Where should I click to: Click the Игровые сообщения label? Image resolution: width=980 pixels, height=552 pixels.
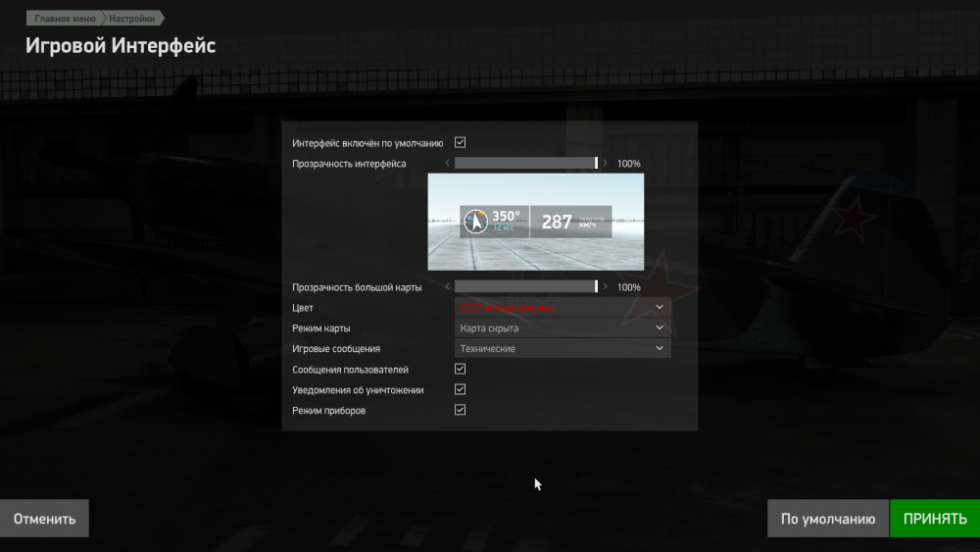(336, 349)
